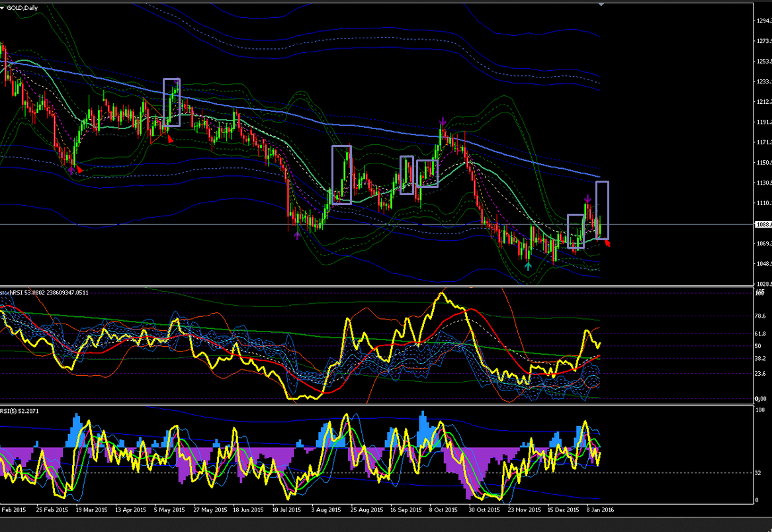Click the 3 Aug 2015 date label

coord(326,510)
